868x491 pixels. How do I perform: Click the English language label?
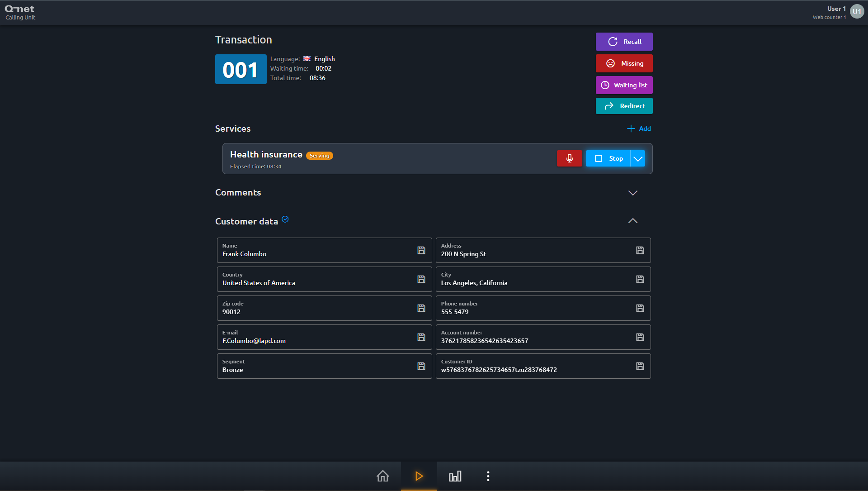coord(325,59)
